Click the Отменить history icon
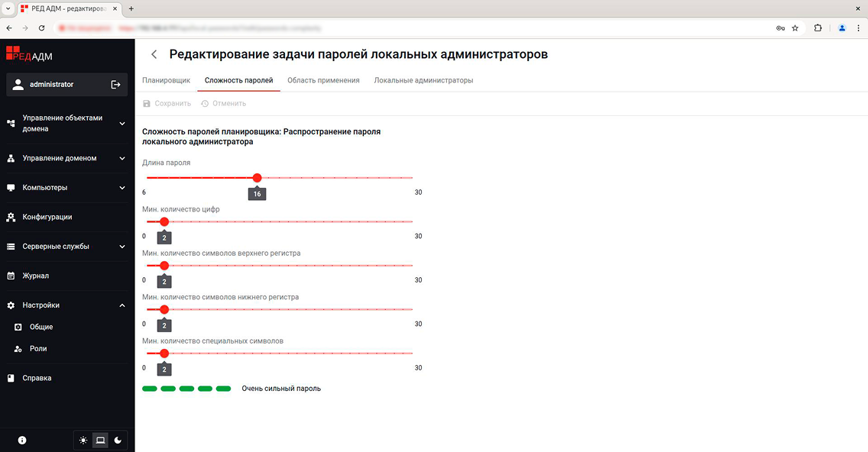The height and width of the screenshot is (452, 868). point(205,104)
